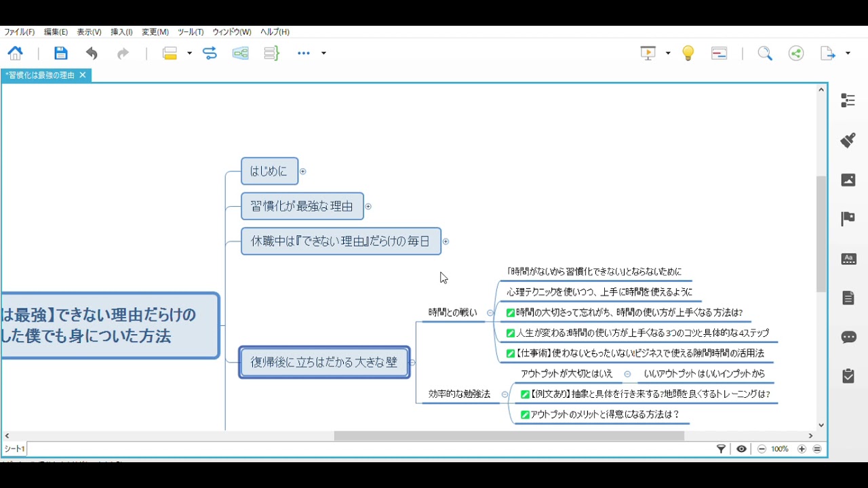Click the Redo arrow
The image size is (868, 488).
(123, 54)
